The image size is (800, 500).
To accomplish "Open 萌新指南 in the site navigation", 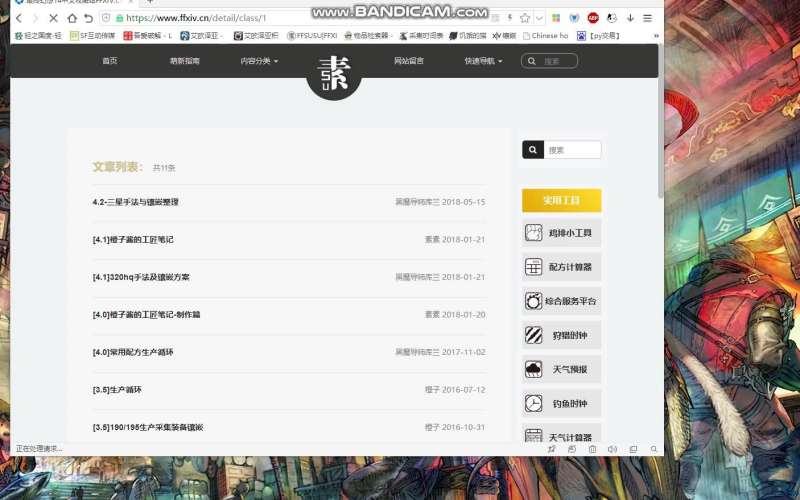I will [x=185, y=61].
